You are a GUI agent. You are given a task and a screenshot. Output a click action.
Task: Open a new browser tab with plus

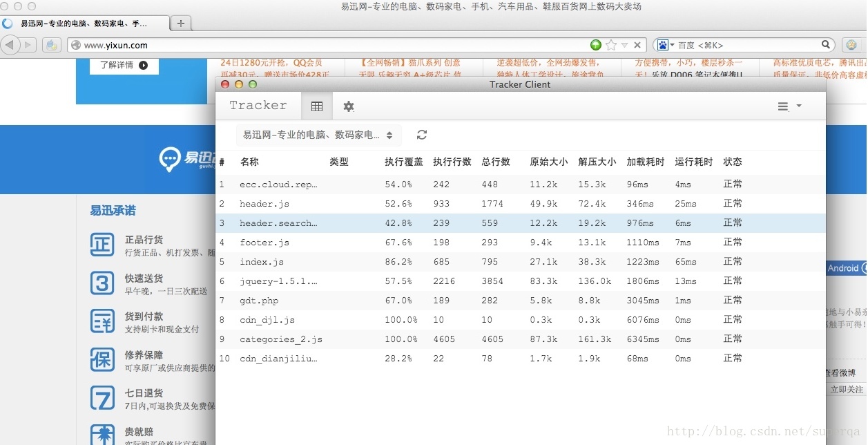(180, 23)
